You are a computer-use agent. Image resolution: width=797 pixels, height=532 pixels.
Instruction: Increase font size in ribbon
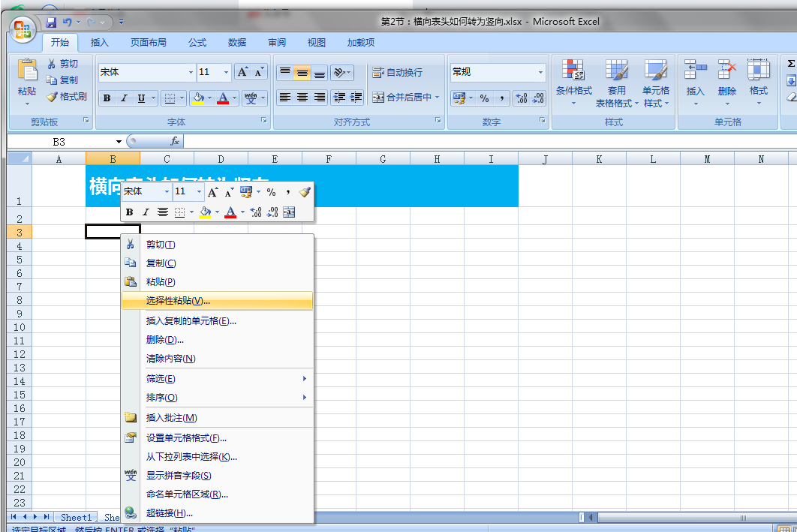click(243, 72)
